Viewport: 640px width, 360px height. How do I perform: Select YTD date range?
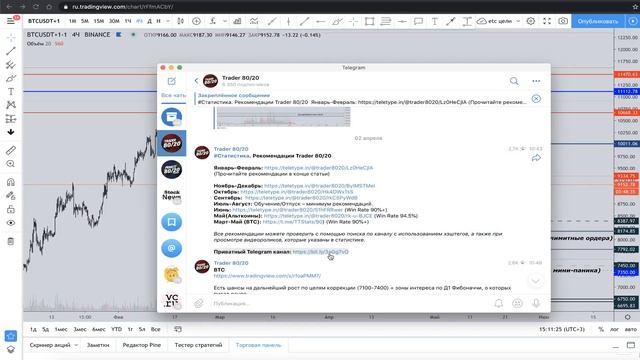[116, 329]
